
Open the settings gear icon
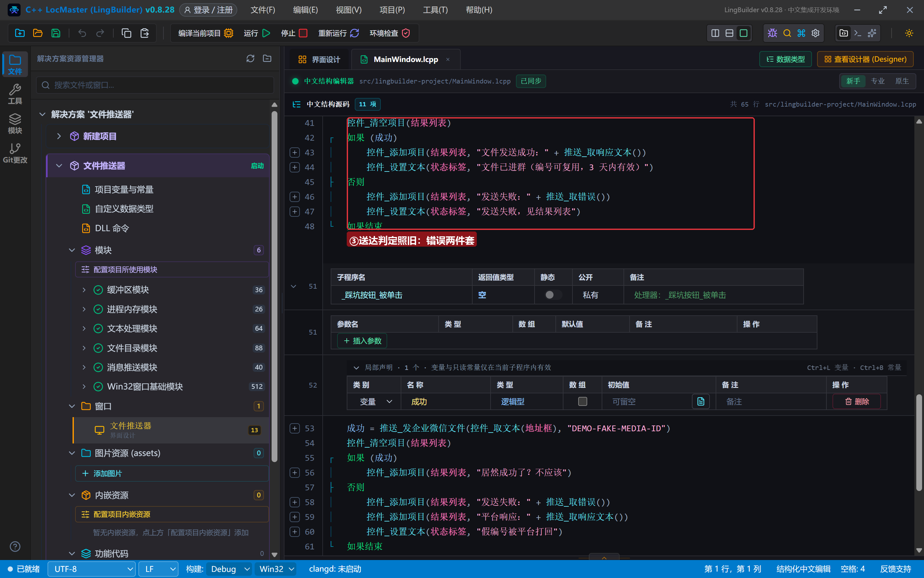coord(815,33)
